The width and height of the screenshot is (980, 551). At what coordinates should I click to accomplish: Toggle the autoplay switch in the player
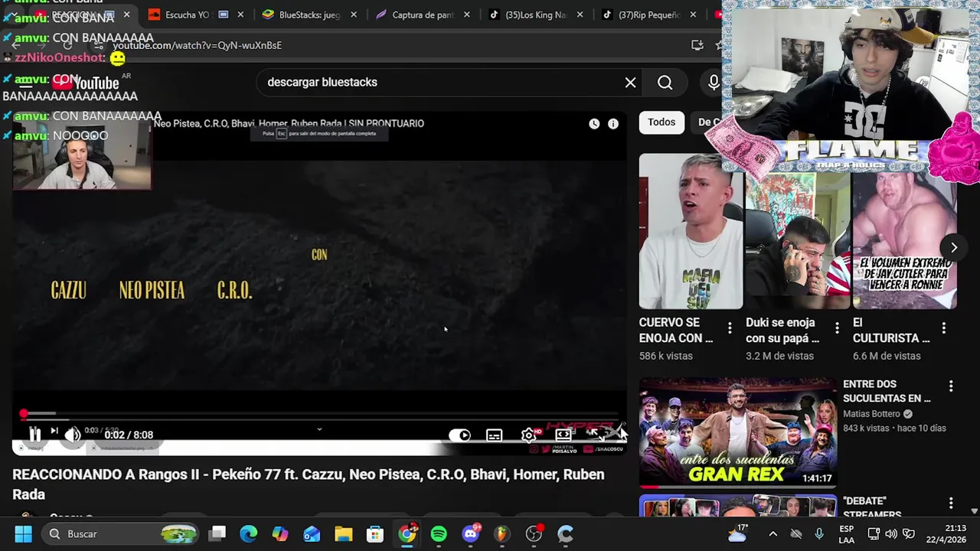point(459,435)
